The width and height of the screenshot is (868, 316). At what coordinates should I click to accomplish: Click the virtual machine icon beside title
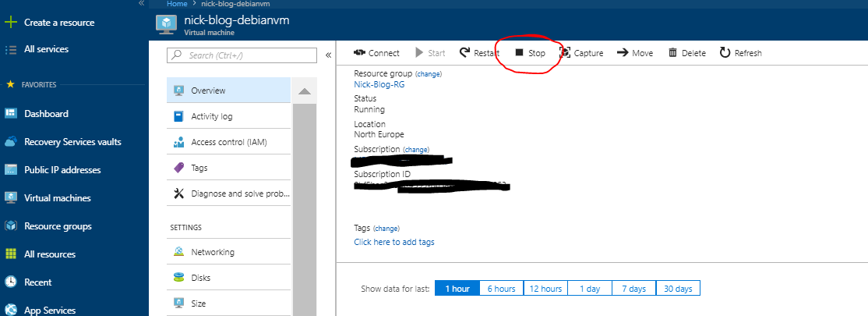(165, 24)
